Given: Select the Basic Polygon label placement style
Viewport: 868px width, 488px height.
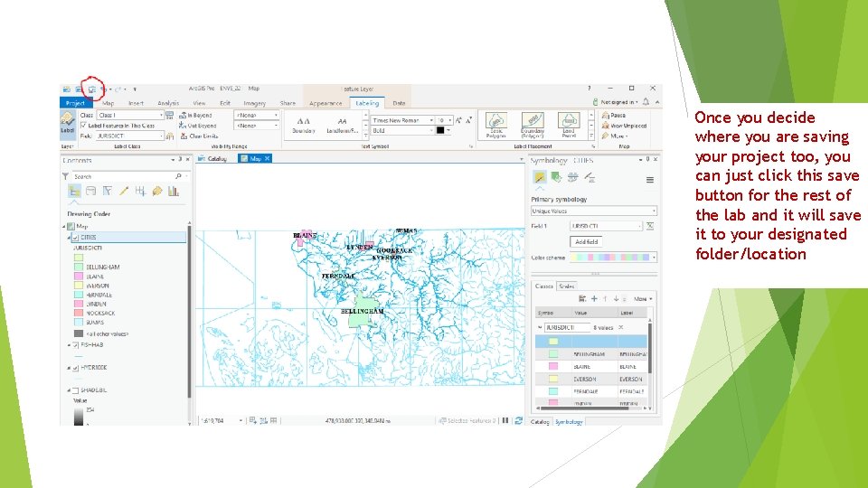Looking at the screenshot, I should tap(496, 125).
